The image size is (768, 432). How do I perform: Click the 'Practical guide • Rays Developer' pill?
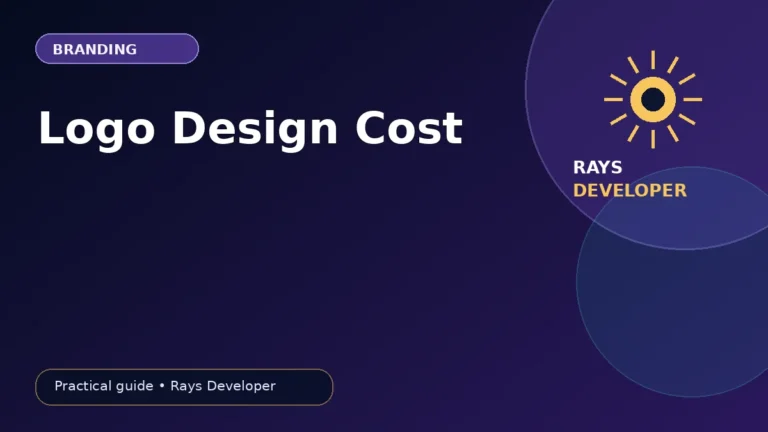184,387
